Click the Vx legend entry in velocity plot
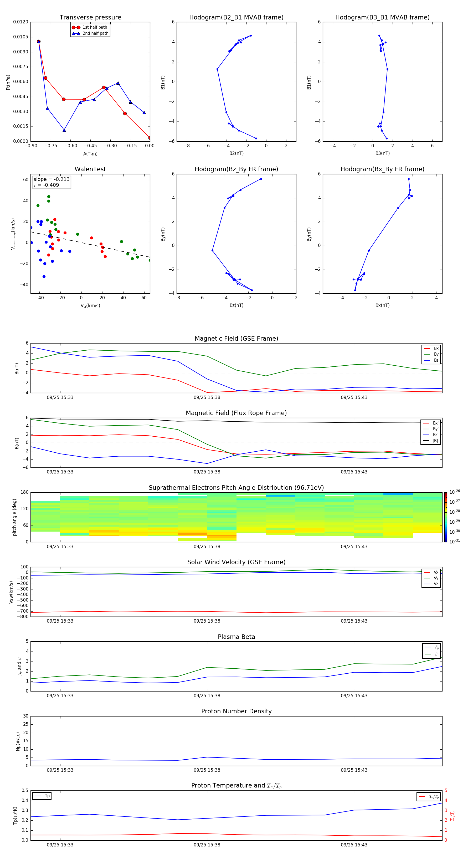Image resolution: width=473 pixels, height=868 pixels. [431, 572]
